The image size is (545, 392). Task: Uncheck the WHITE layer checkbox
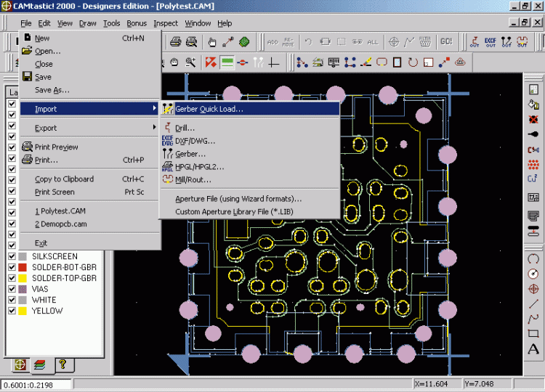tap(12, 300)
